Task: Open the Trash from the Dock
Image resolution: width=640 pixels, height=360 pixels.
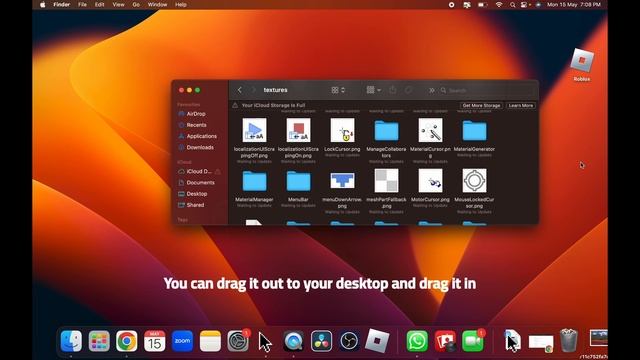Action: click(569, 341)
